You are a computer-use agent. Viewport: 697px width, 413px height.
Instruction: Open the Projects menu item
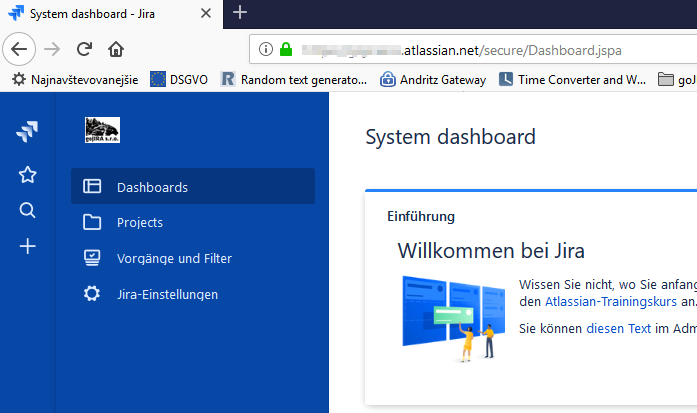[193, 222]
